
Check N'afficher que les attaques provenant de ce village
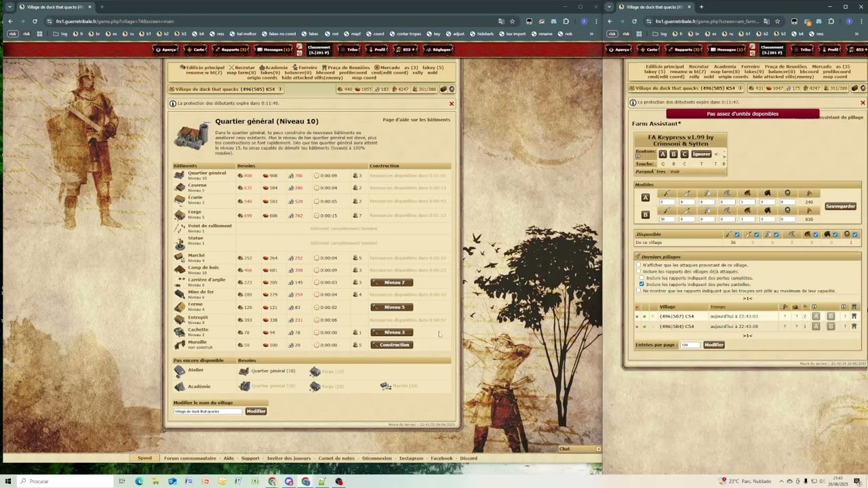pyautogui.click(x=639, y=265)
